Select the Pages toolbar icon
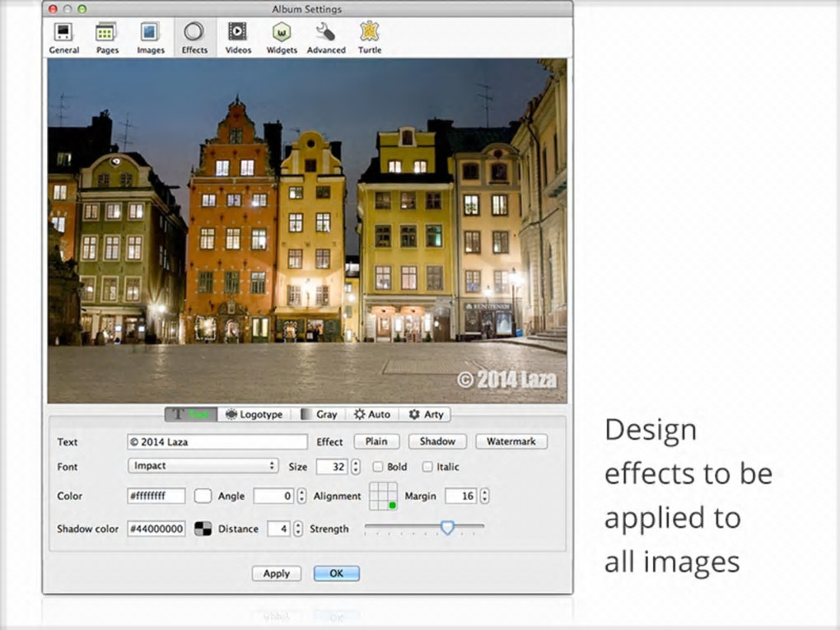This screenshot has width=840, height=630. pos(106,33)
